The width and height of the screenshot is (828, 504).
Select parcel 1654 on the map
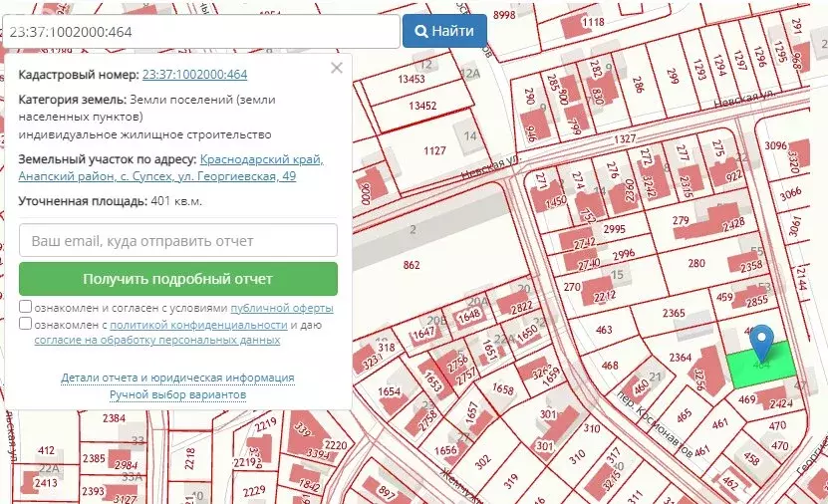(390, 391)
